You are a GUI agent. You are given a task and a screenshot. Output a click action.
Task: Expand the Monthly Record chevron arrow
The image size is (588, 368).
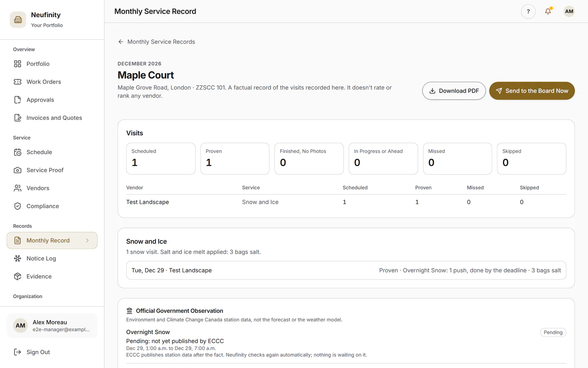point(87,240)
